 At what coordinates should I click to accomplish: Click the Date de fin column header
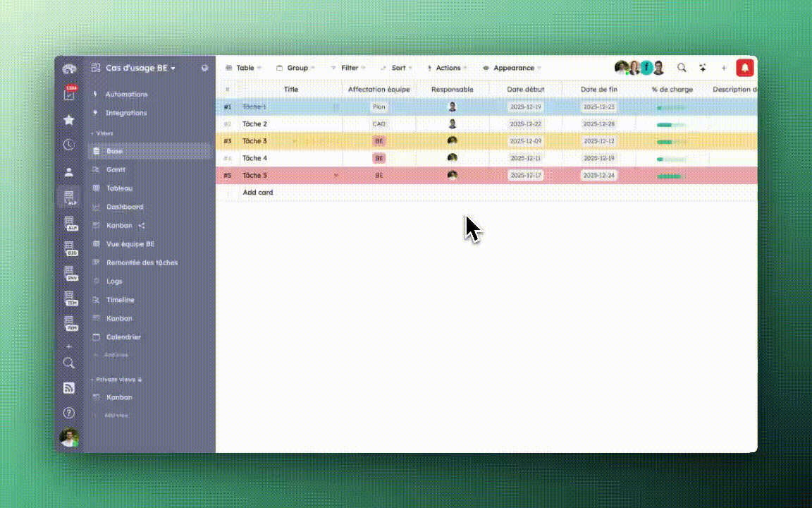598,89
